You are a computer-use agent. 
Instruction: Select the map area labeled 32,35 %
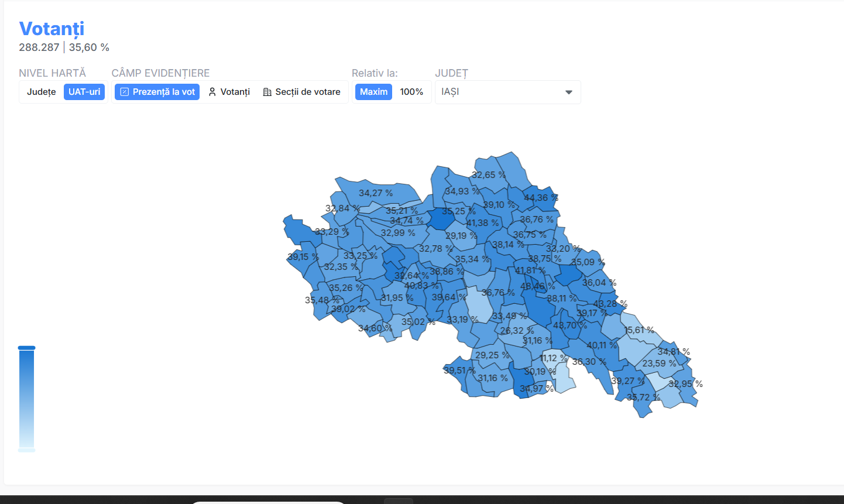coord(341,267)
